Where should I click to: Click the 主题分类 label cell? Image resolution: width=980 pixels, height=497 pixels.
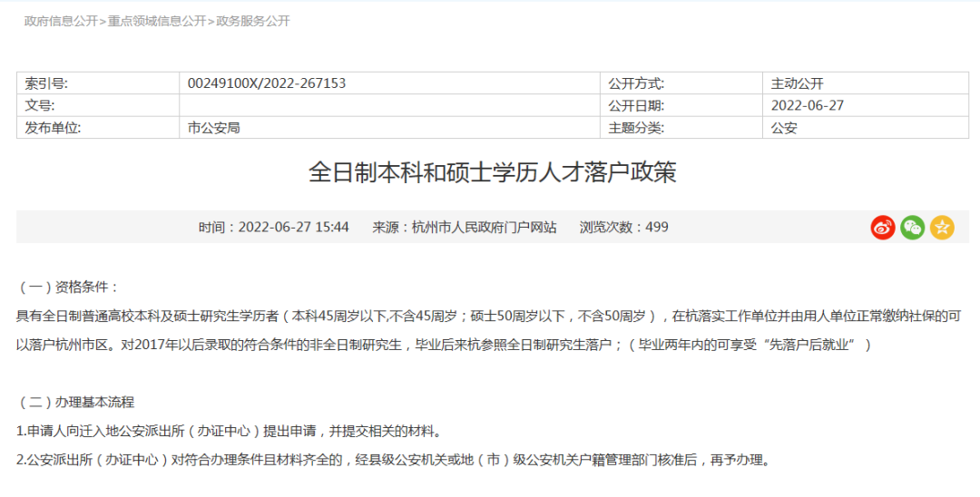[681, 128]
